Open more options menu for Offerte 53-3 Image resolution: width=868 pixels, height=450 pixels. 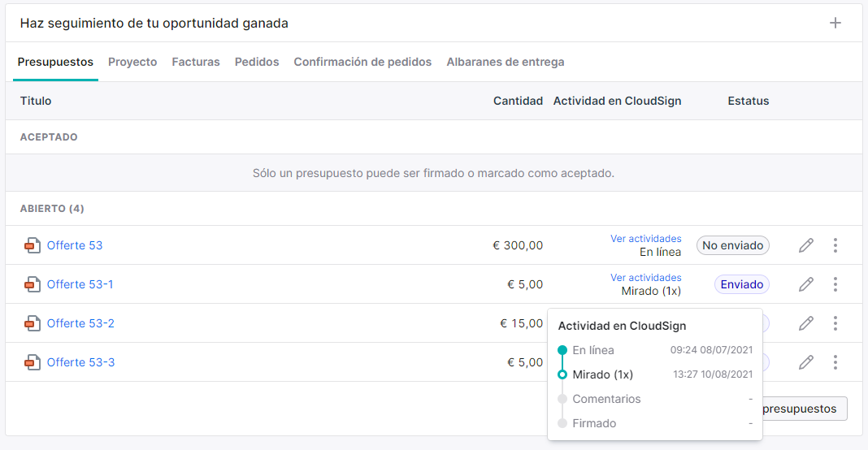pyautogui.click(x=835, y=362)
